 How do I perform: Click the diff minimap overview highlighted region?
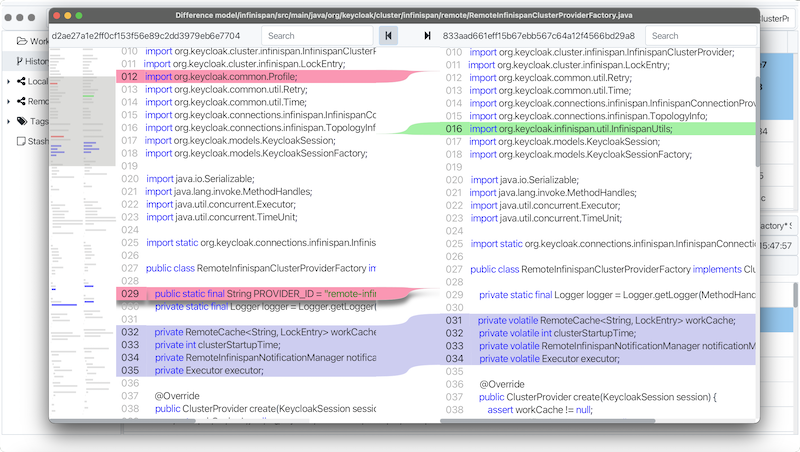[82, 121]
